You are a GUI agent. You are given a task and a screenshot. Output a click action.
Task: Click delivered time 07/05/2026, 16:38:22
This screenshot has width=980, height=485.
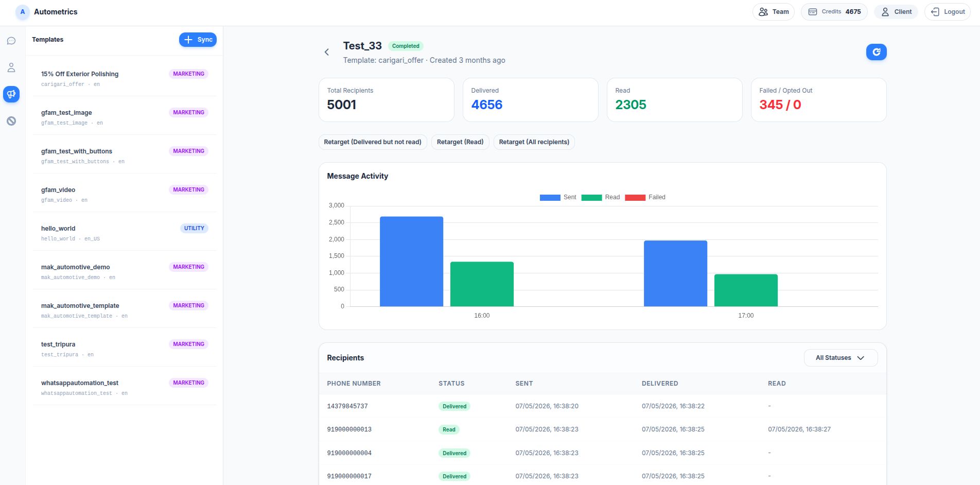pyautogui.click(x=673, y=406)
